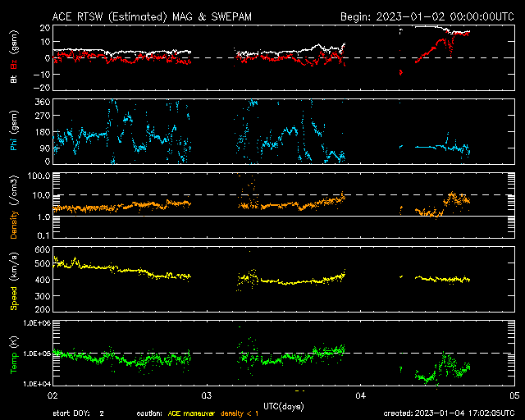
Task: Click the green 'Temp (K)' axis label
Action: pyautogui.click(x=14, y=355)
